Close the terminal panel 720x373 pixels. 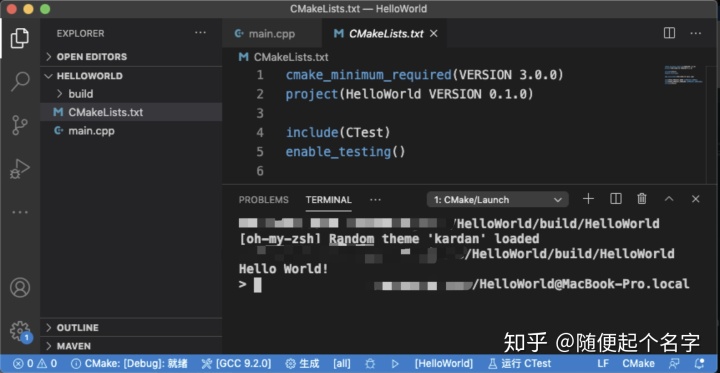(696, 199)
